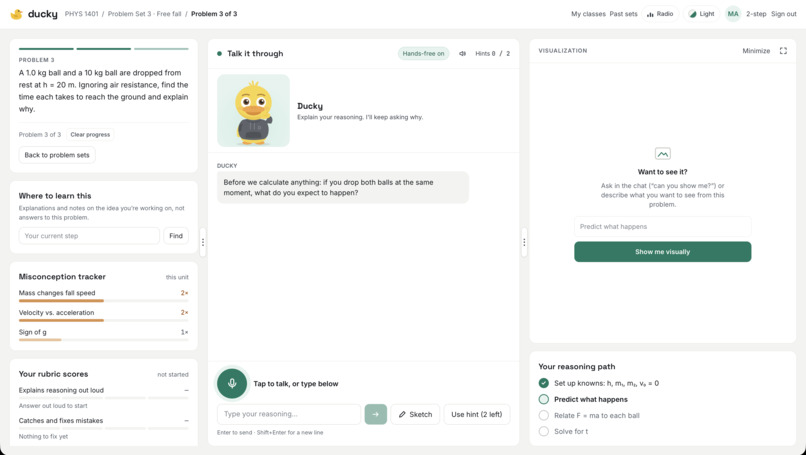Click the Find button
Screen dimensions: 806x455
coord(176,236)
